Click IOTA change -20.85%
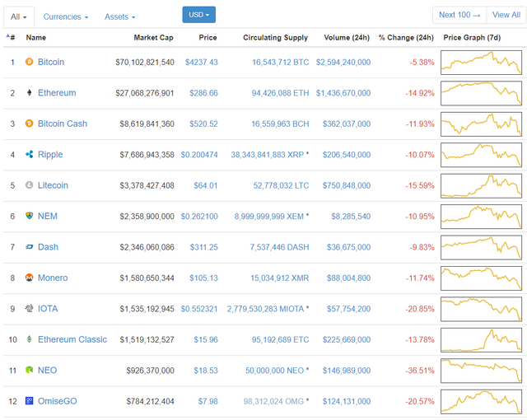527x420 pixels. pos(420,309)
